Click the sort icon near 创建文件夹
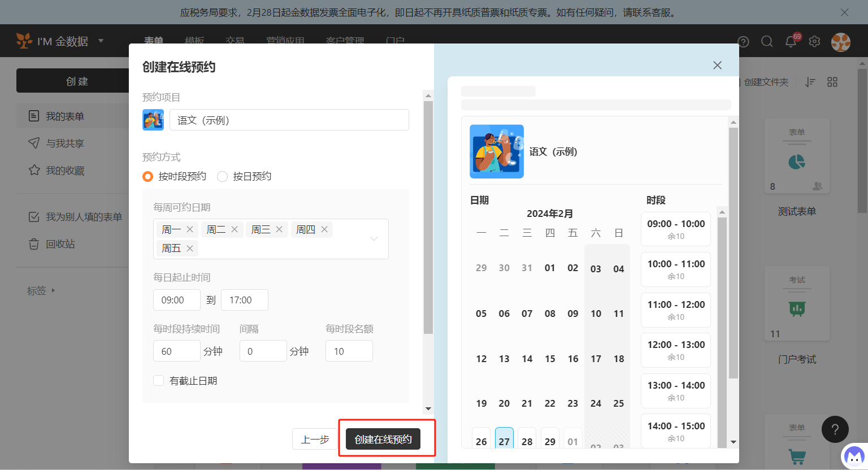 click(810, 82)
